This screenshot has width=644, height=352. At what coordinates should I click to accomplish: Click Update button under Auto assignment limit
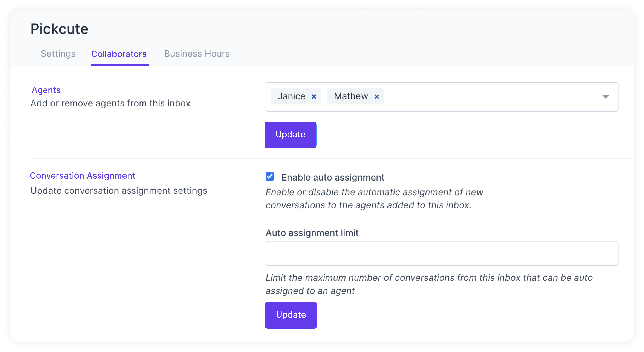point(291,315)
